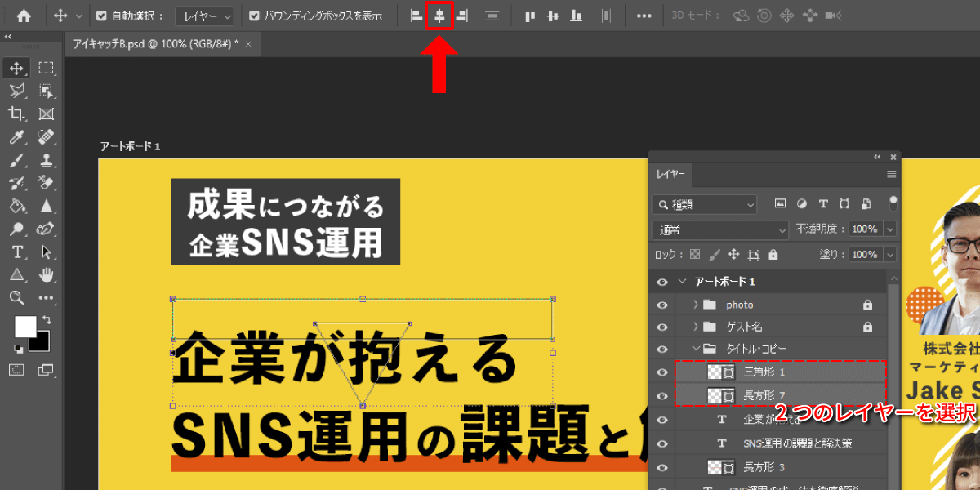Select the Hand tool

[47, 274]
